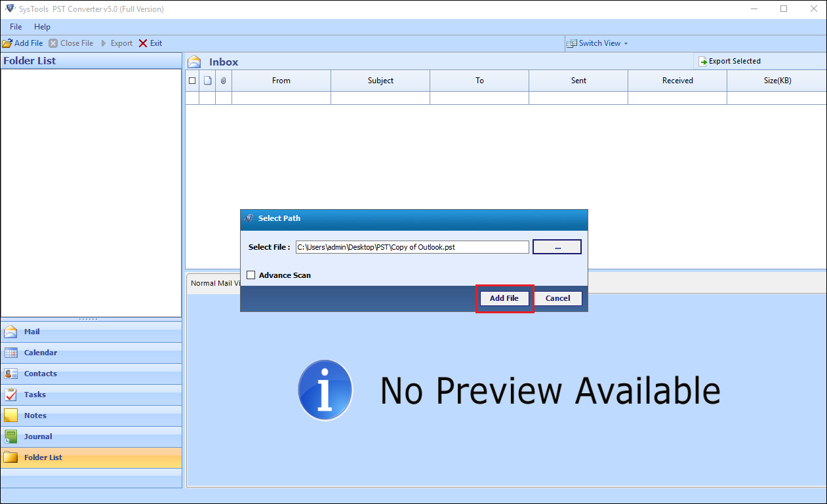Cancel the Select Path dialog
Viewport: 827px width, 504px height.
[x=557, y=298]
